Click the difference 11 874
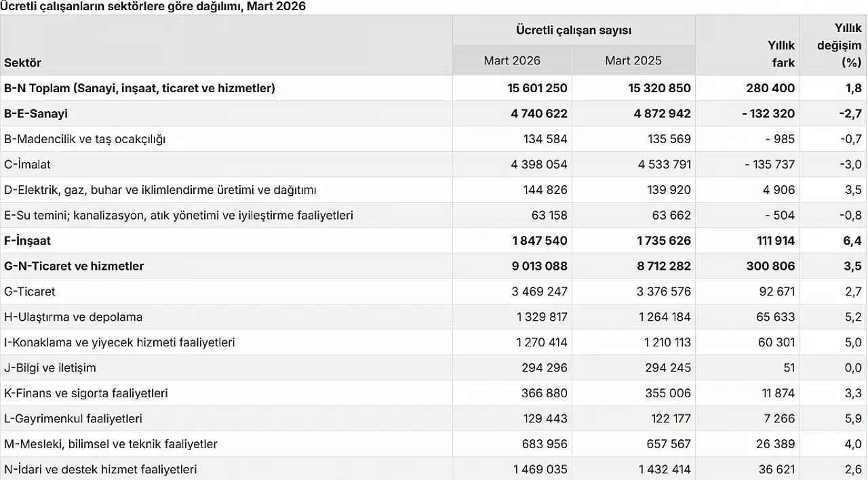This screenshot has height=480, width=868. (x=777, y=393)
